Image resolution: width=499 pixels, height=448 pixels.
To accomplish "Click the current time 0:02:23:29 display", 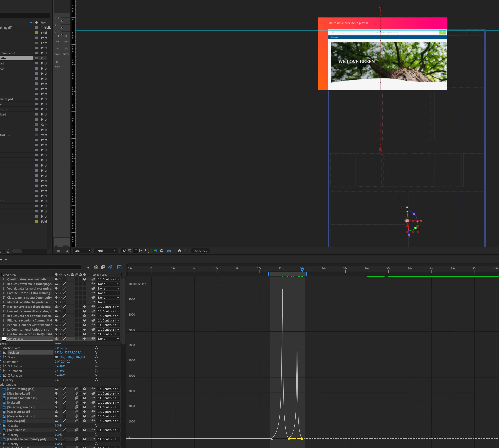I will click(x=200, y=251).
